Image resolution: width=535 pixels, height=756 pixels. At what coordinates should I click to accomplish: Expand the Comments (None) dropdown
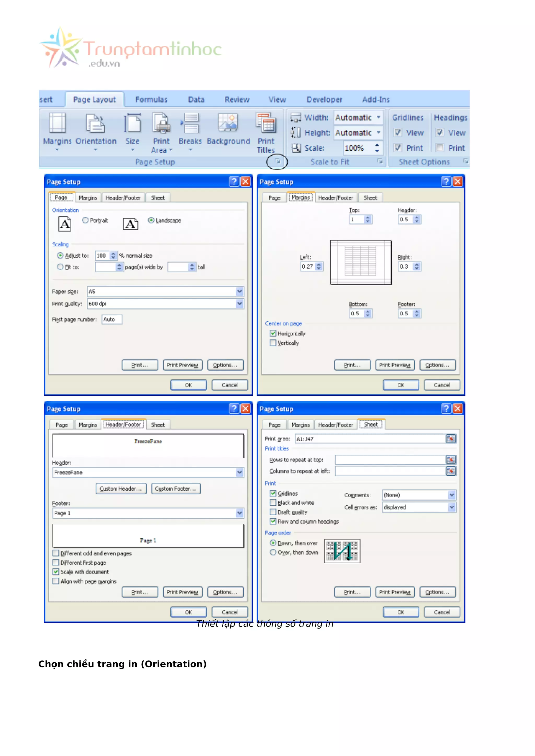click(x=452, y=495)
